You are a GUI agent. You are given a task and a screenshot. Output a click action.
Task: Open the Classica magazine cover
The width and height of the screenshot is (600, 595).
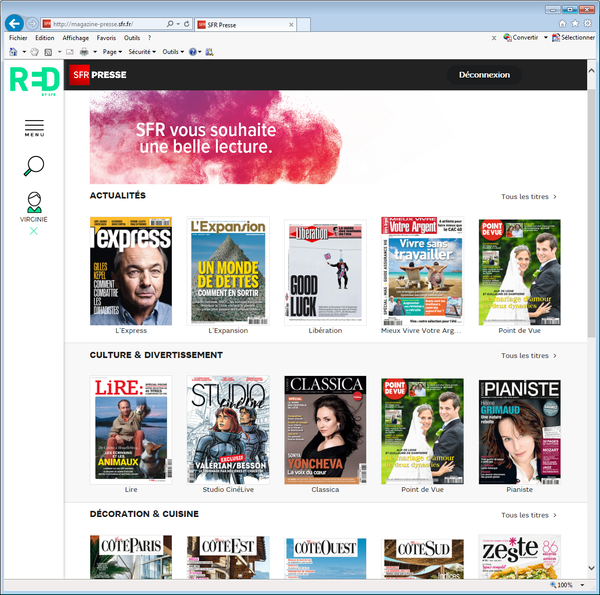coord(325,430)
